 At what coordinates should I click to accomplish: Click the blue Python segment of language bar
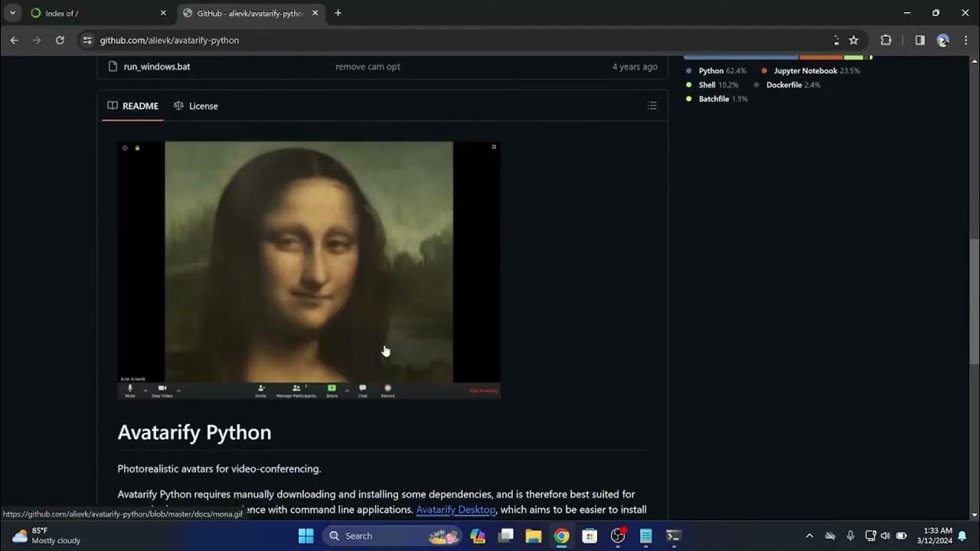pos(741,57)
